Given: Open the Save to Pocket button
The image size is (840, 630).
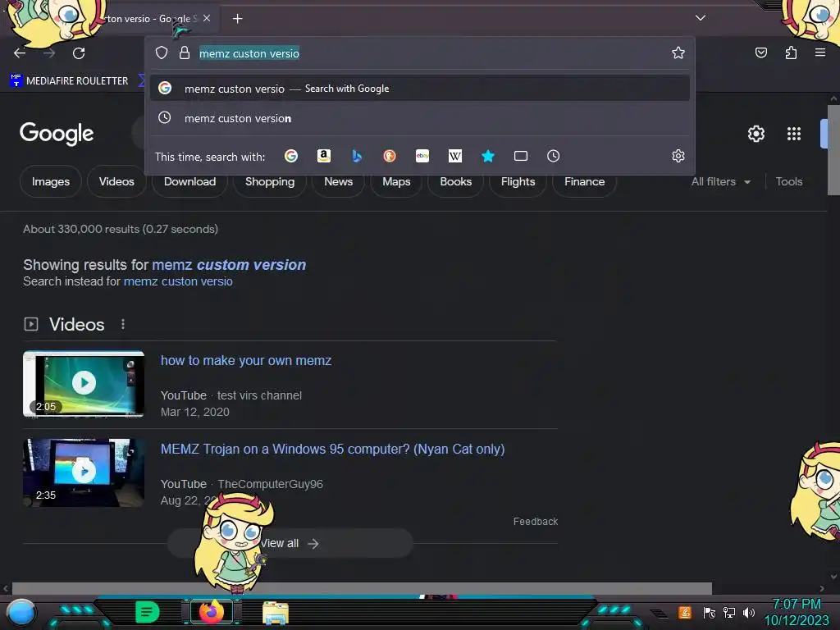Looking at the screenshot, I should (x=761, y=52).
